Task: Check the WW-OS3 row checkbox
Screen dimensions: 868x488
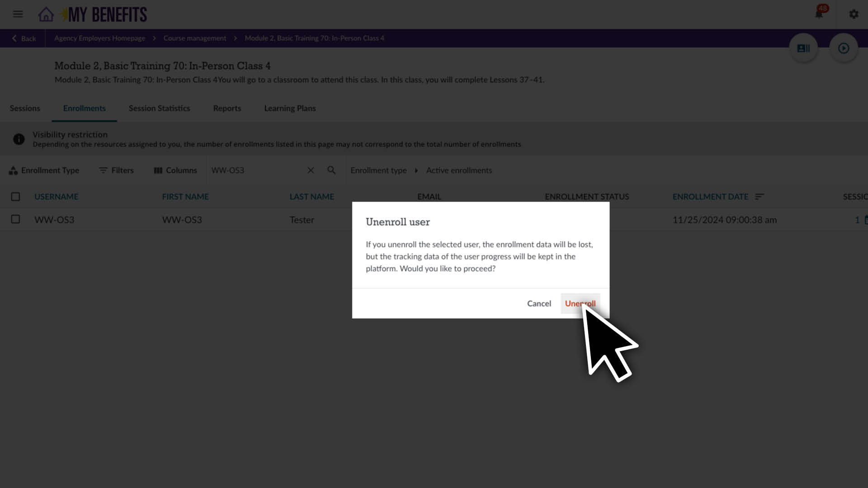Action: point(16,220)
